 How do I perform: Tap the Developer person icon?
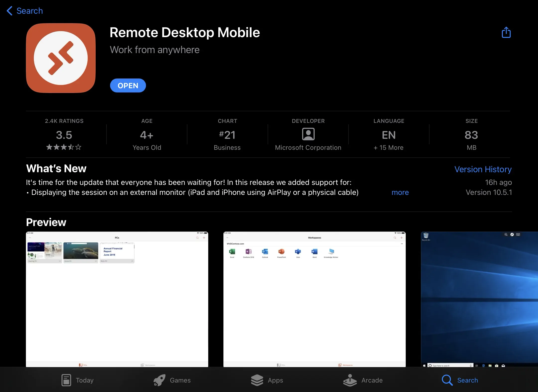click(x=308, y=134)
